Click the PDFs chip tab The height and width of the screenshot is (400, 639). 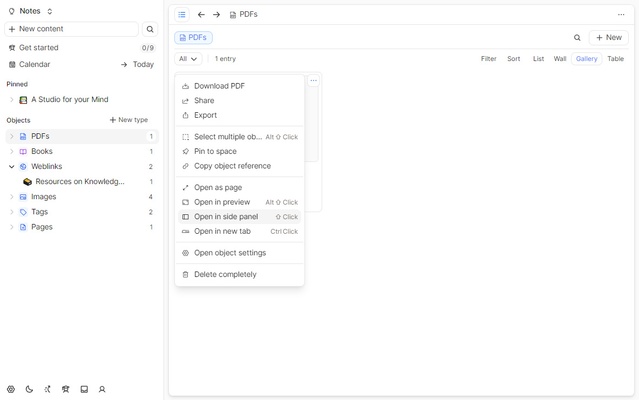(194, 37)
